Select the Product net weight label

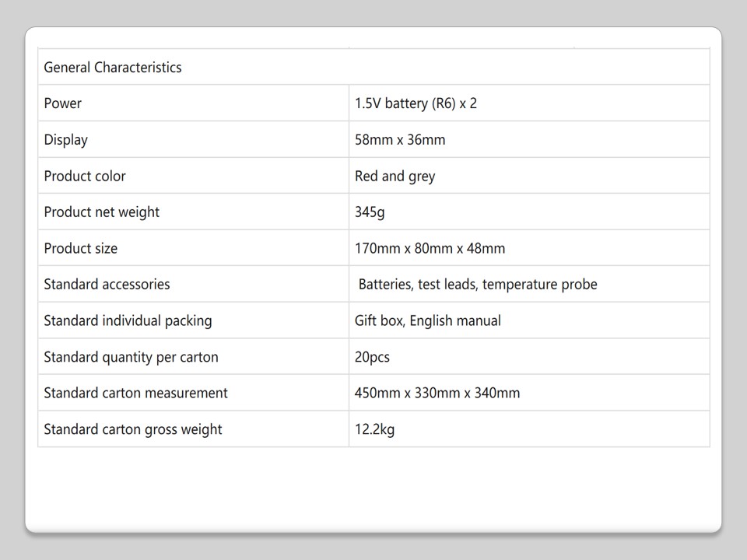[x=102, y=212]
